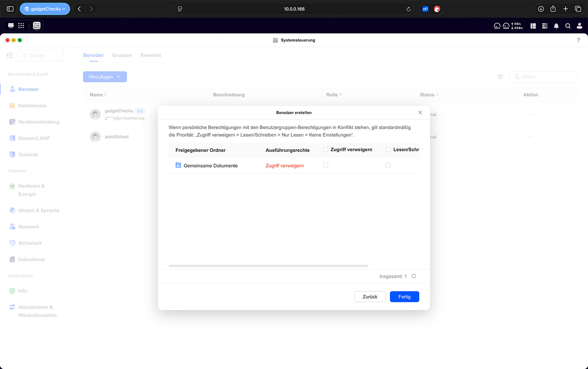The image size is (588, 369).
Task: Click the CPU monitor icon
Action: (497, 26)
